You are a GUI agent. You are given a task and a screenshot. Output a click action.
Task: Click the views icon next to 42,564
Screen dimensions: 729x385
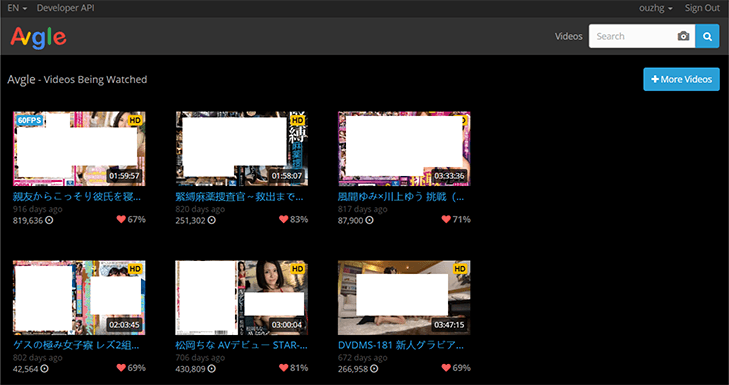coord(44,369)
